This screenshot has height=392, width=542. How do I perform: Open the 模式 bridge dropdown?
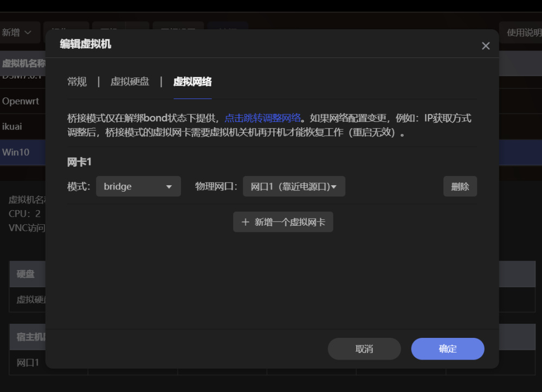coord(138,186)
